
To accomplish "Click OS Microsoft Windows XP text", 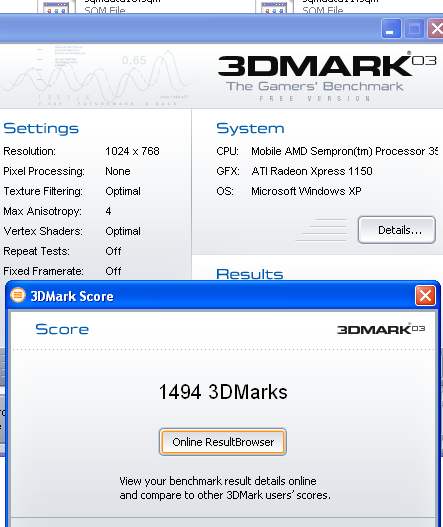I will pyautogui.click(x=306, y=191).
